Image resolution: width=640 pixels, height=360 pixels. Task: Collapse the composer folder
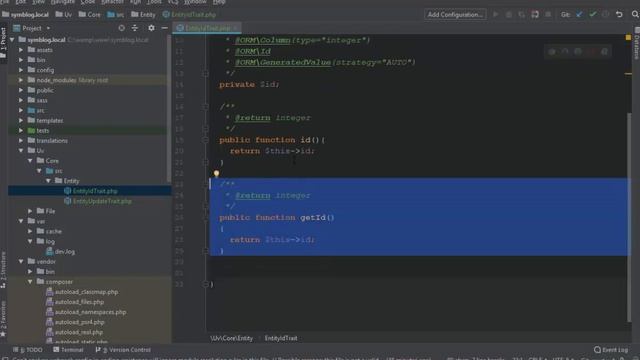pos(30,282)
